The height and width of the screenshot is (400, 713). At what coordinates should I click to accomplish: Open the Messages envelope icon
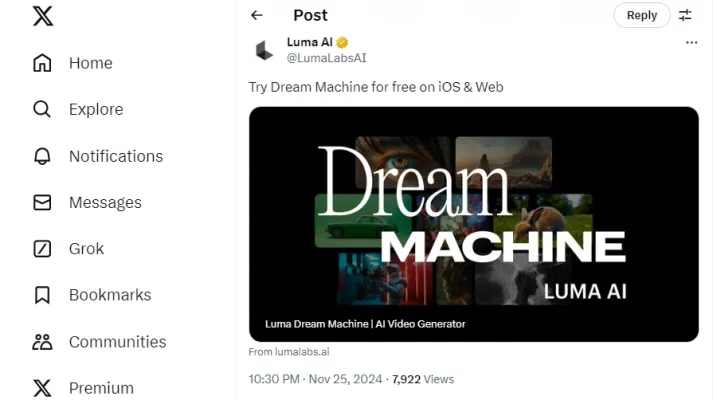[42, 202]
